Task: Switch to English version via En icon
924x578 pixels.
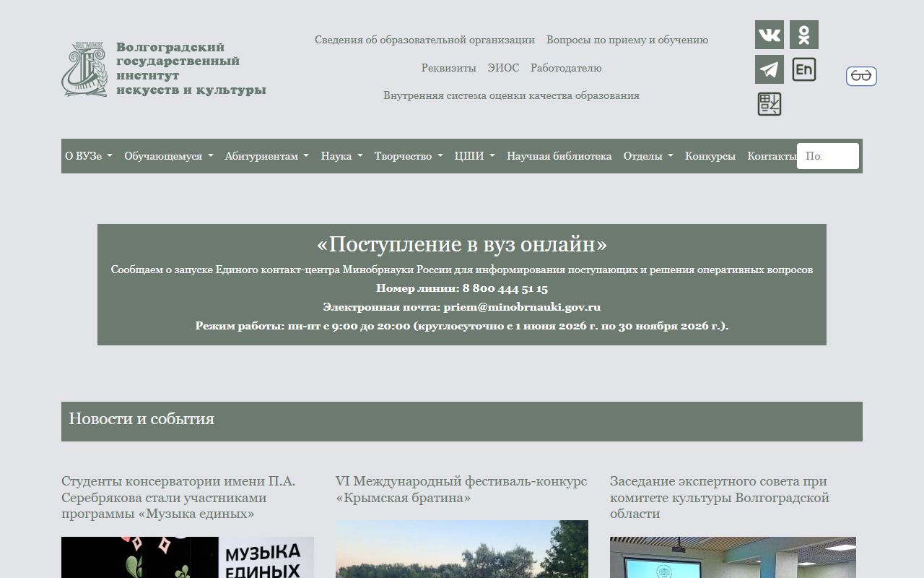Action: pos(804,69)
